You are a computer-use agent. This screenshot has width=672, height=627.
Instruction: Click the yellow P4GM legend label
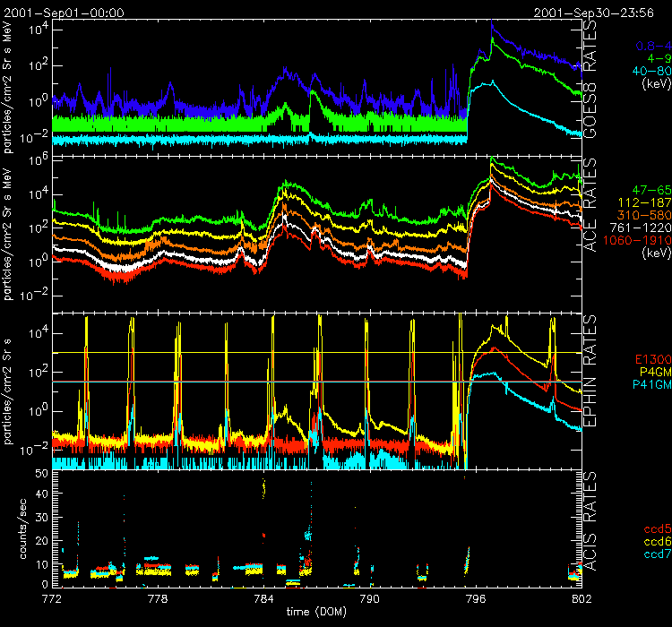(x=655, y=371)
